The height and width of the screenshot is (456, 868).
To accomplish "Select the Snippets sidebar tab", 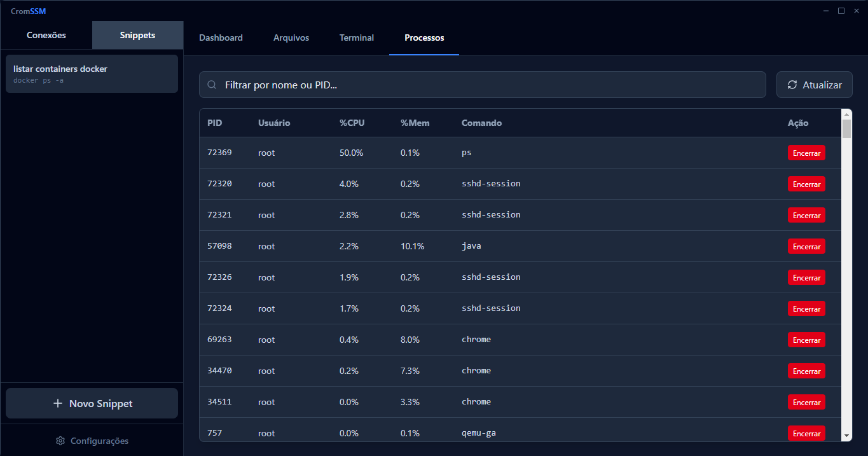I will [137, 35].
